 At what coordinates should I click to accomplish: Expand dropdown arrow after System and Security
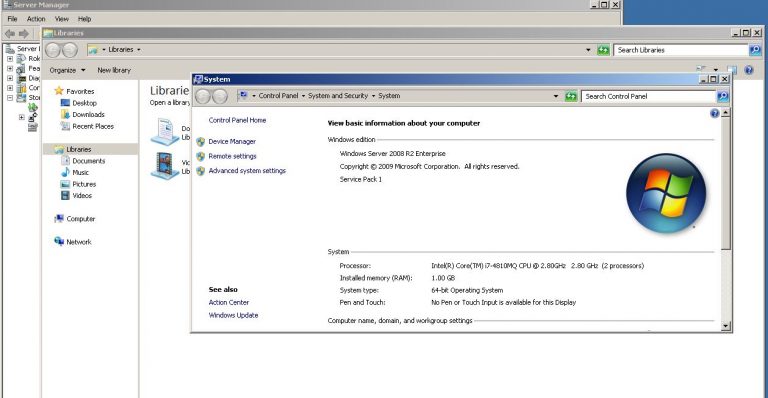pyautogui.click(x=373, y=96)
